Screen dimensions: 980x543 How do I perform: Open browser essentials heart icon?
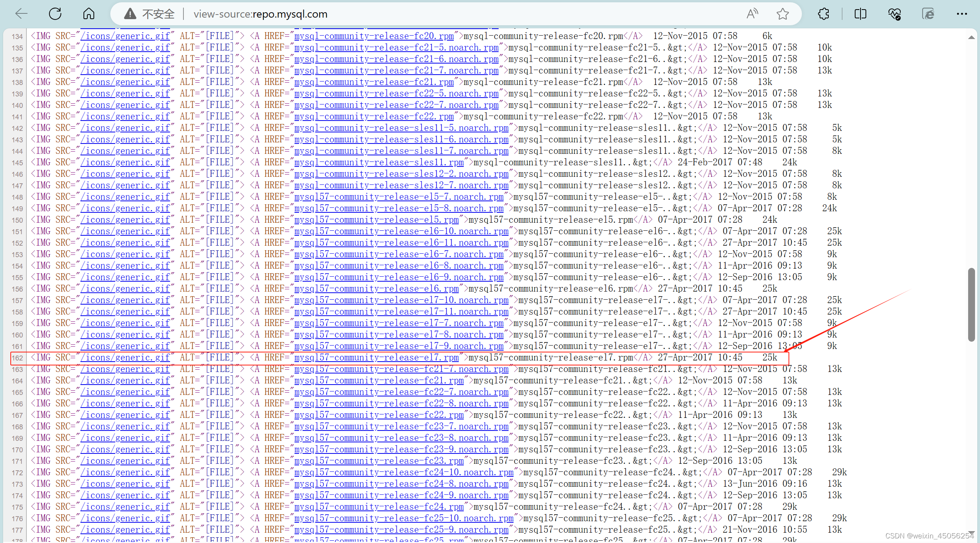point(894,14)
